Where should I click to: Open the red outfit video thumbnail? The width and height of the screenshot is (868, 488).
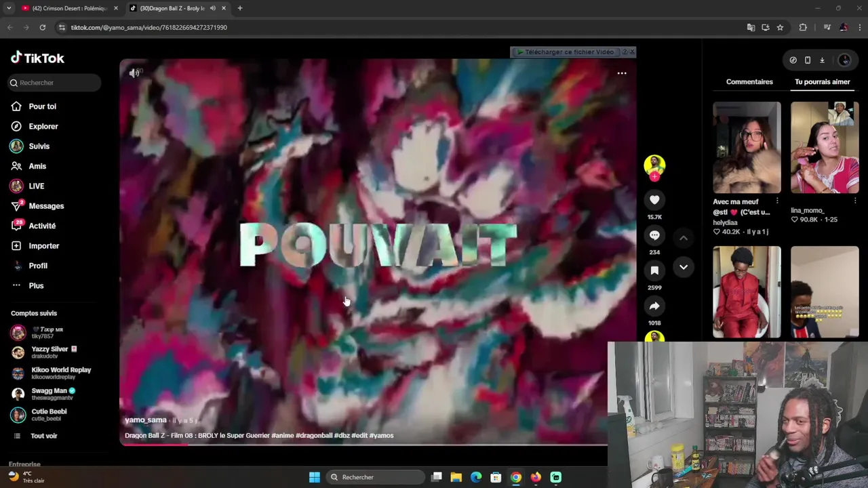point(747,291)
